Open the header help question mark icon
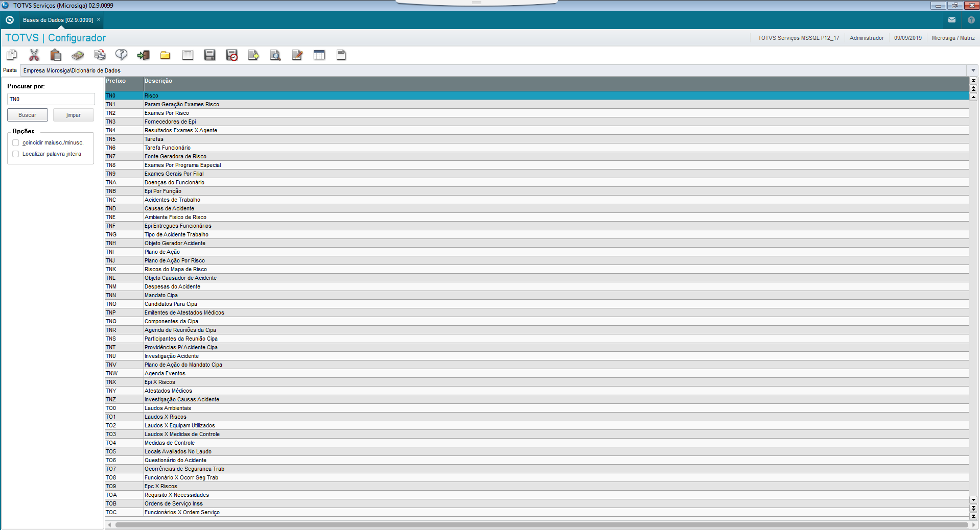The height and width of the screenshot is (530, 980). [971, 20]
